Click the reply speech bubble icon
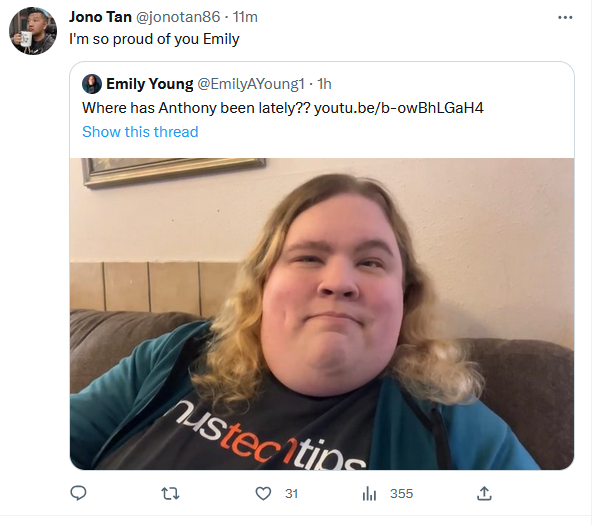 pos(78,493)
